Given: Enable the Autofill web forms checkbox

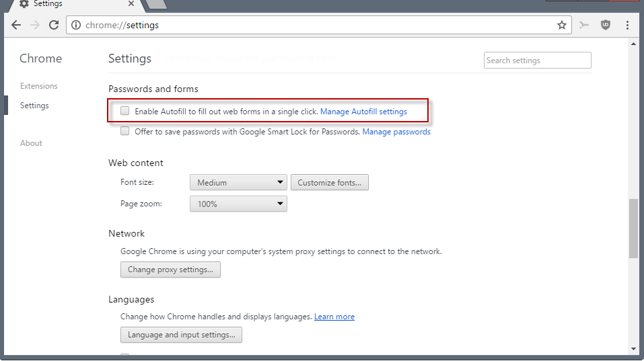Looking at the screenshot, I should click(x=125, y=111).
